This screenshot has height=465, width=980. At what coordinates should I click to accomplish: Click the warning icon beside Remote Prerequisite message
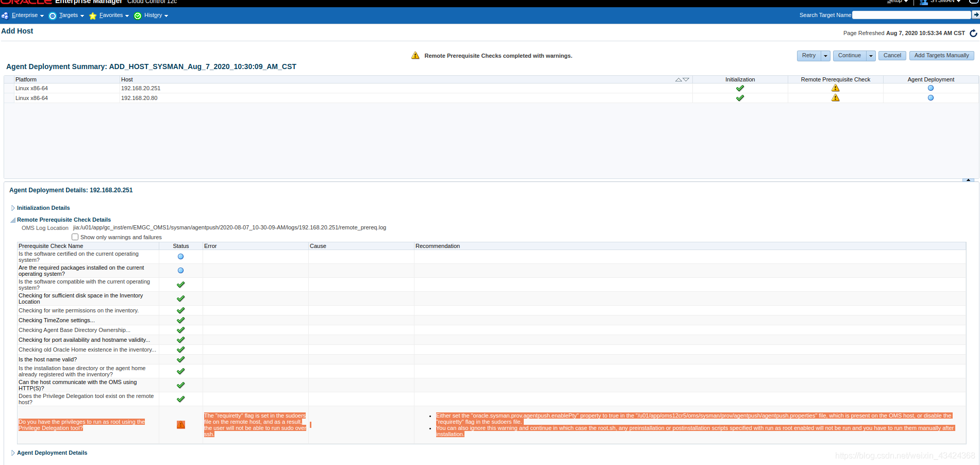(416, 55)
